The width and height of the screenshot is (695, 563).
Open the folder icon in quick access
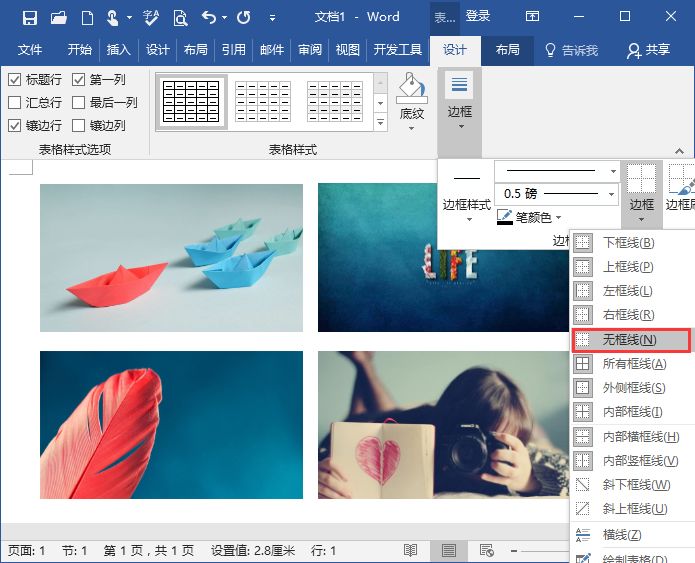(59, 17)
